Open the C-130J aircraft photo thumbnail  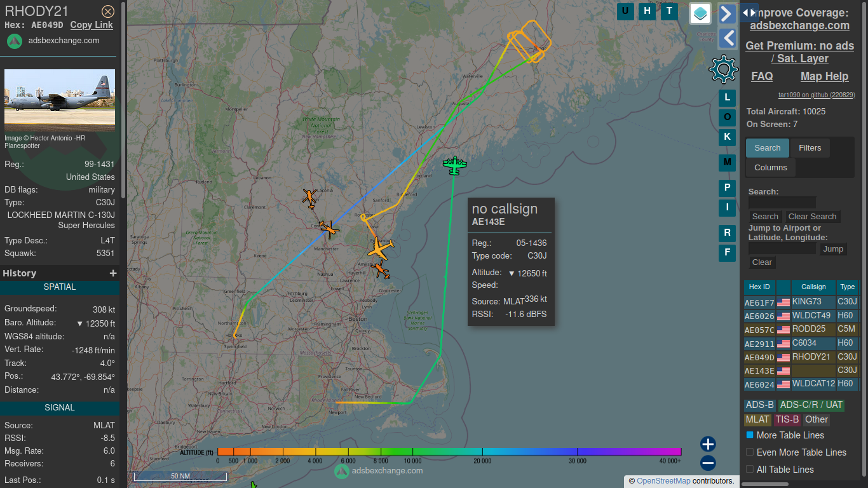click(60, 100)
